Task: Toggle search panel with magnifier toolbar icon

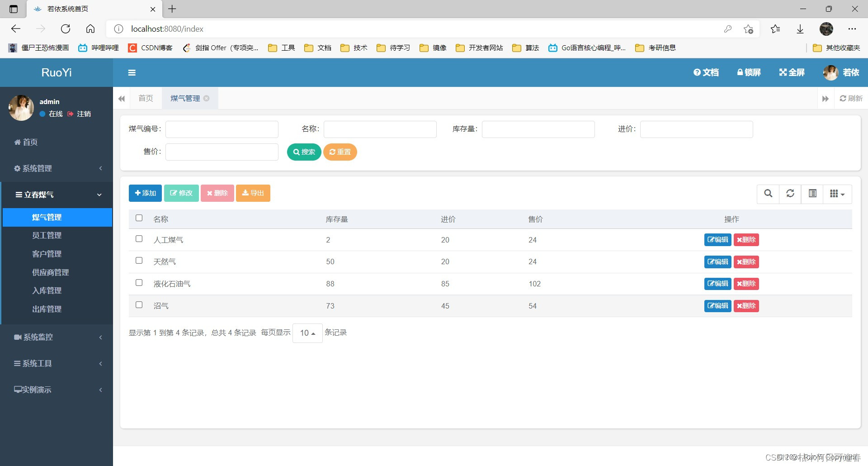Action: 768,194
